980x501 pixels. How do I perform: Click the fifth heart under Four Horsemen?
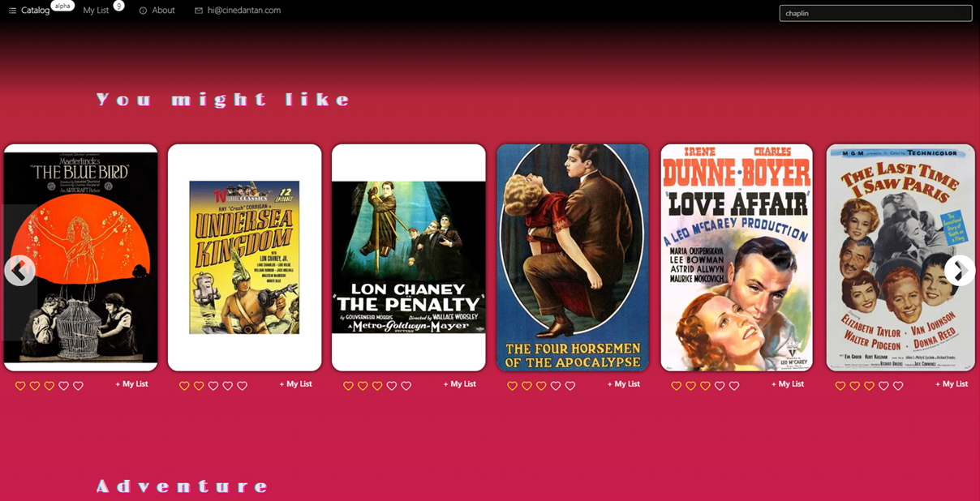pyautogui.click(x=570, y=386)
